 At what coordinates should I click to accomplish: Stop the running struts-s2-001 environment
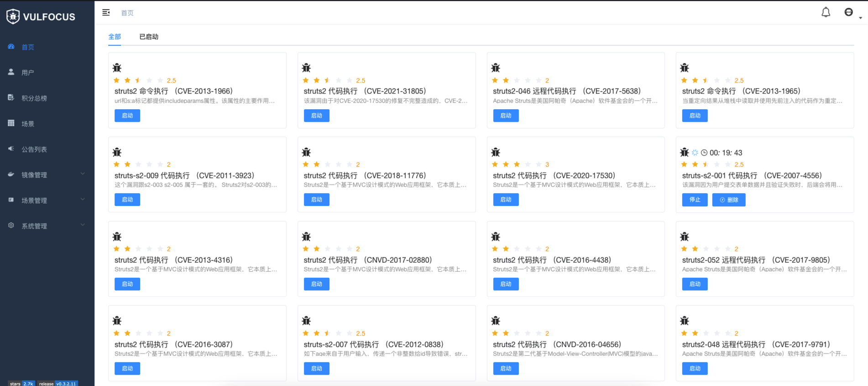pyautogui.click(x=695, y=200)
